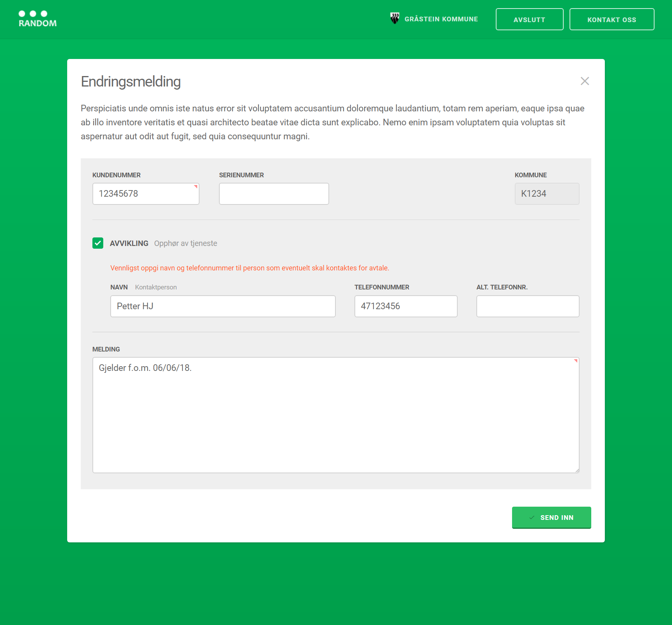Click the SERIENUMMER label
This screenshot has height=625, width=672.
point(241,175)
